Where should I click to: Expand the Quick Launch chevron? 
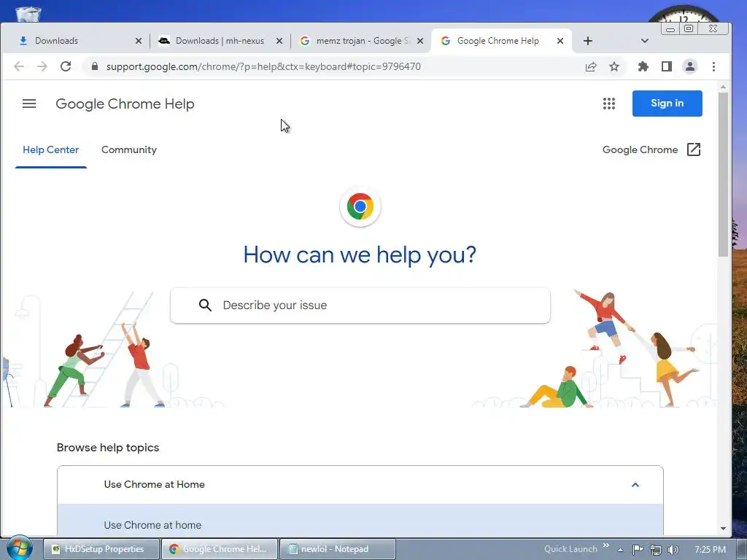(x=606, y=545)
